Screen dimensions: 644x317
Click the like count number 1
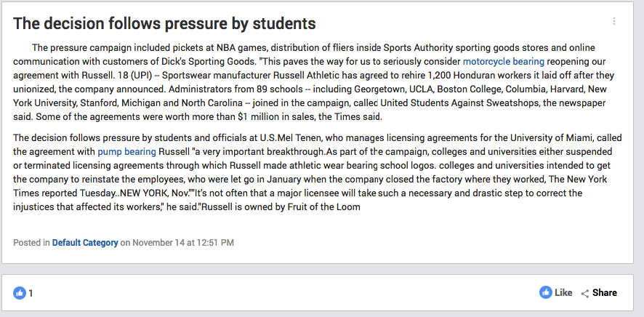click(31, 293)
